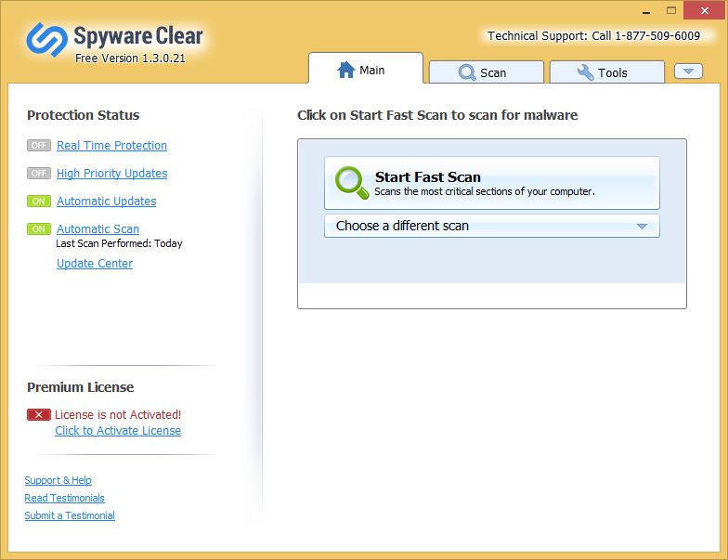Click the house icon on the Main tab
728x560 pixels.
coord(345,71)
